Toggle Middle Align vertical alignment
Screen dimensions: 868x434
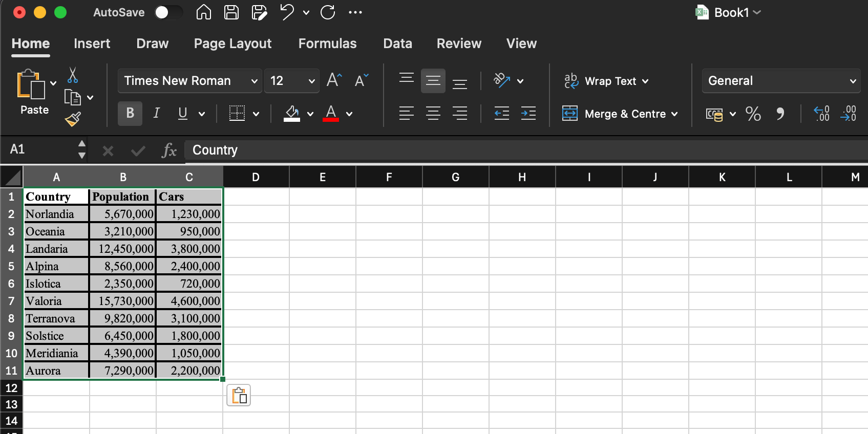click(x=433, y=81)
